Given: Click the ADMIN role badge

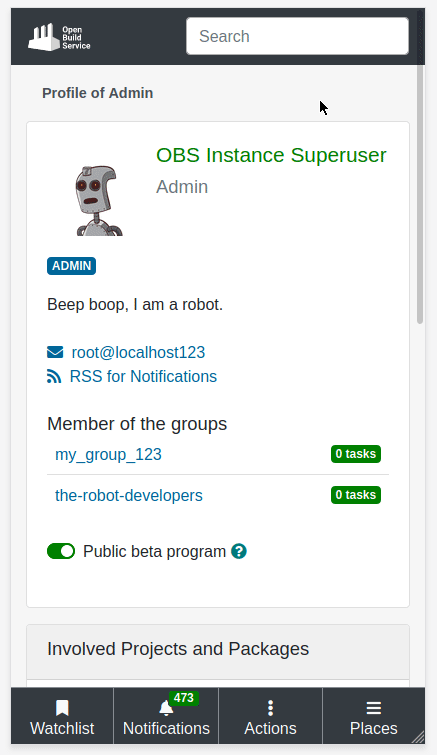Looking at the screenshot, I should [71, 266].
